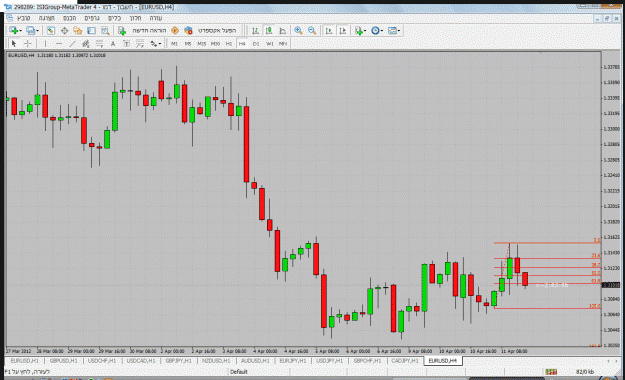
Task: Open the Periods clock icon
Action: (375, 31)
